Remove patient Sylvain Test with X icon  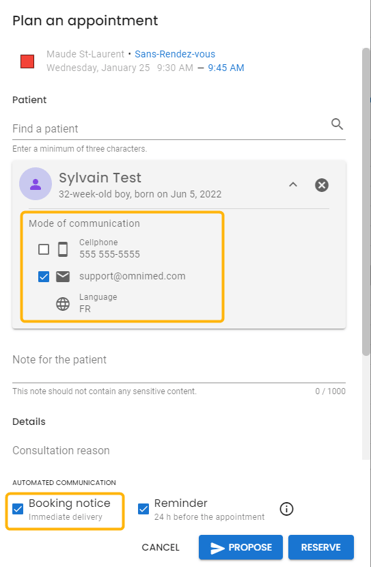(x=321, y=185)
